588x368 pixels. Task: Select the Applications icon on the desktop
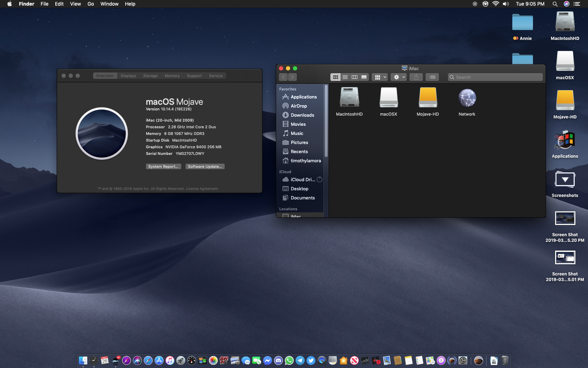coord(565,144)
